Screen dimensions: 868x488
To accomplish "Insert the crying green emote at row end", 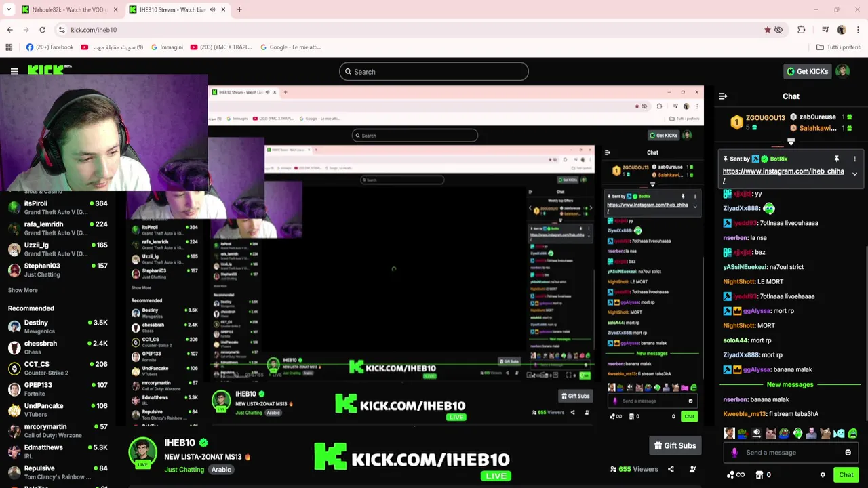I will click(852, 433).
